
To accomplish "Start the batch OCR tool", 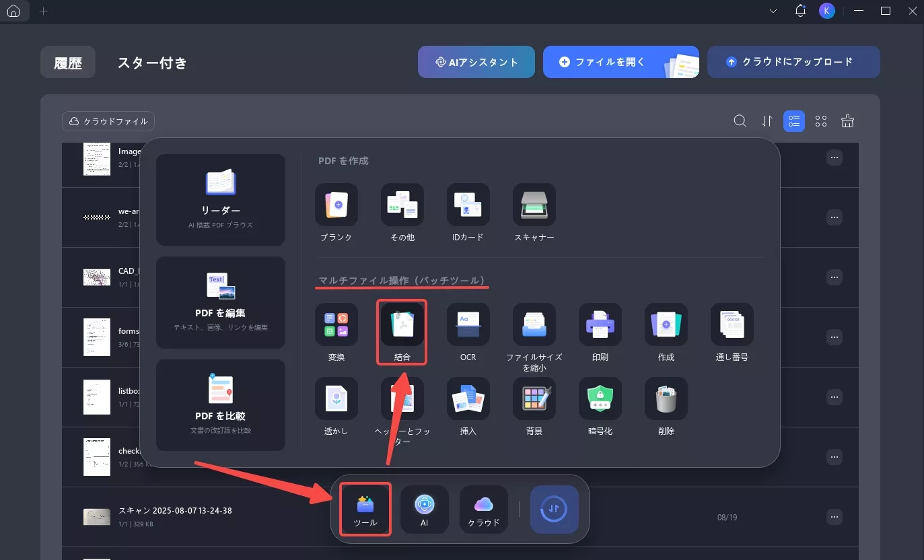I will (x=468, y=324).
